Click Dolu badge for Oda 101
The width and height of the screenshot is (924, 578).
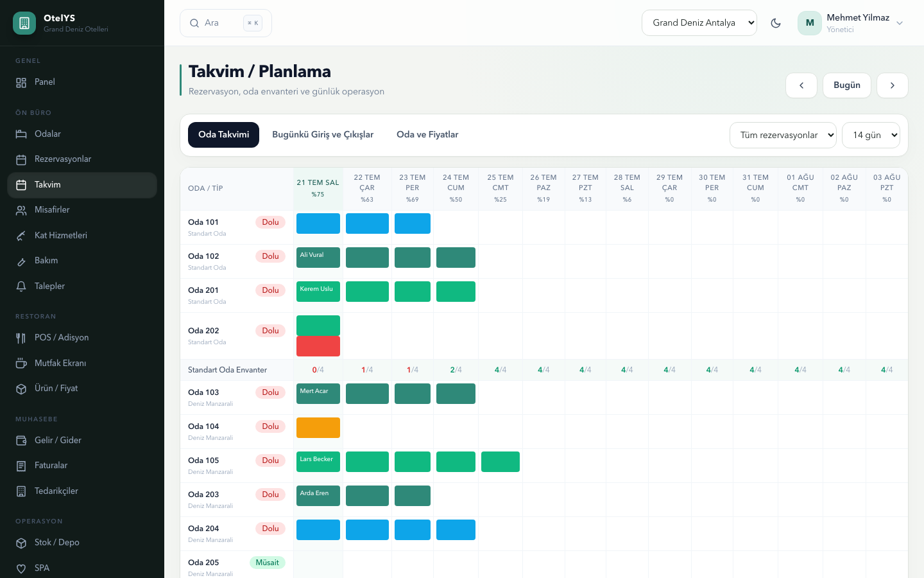click(270, 222)
